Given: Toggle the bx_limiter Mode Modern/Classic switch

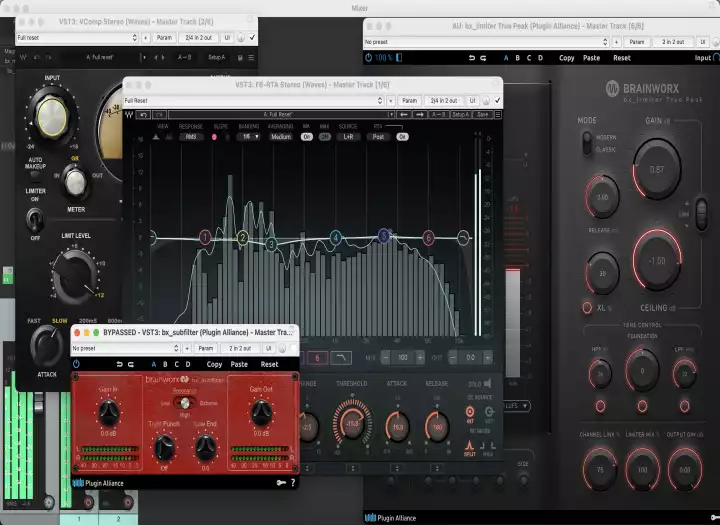Looking at the screenshot, I should click(x=586, y=142).
